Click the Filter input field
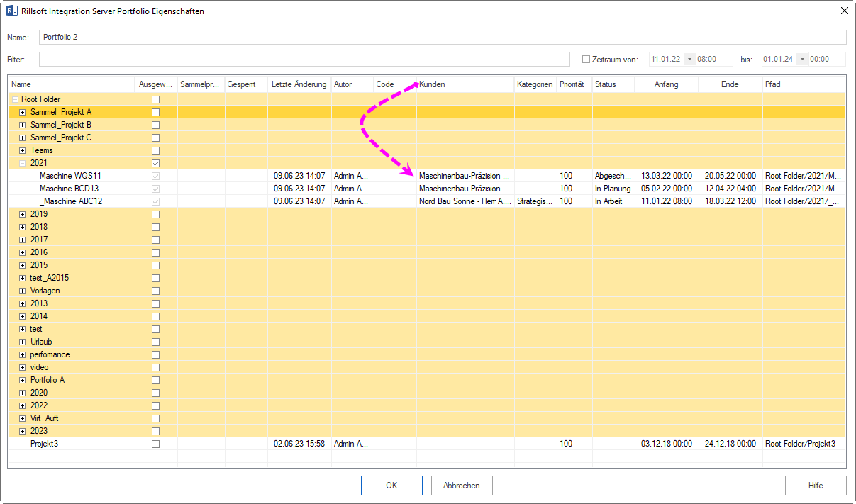Image resolution: width=856 pixels, height=504 pixels. (304, 60)
